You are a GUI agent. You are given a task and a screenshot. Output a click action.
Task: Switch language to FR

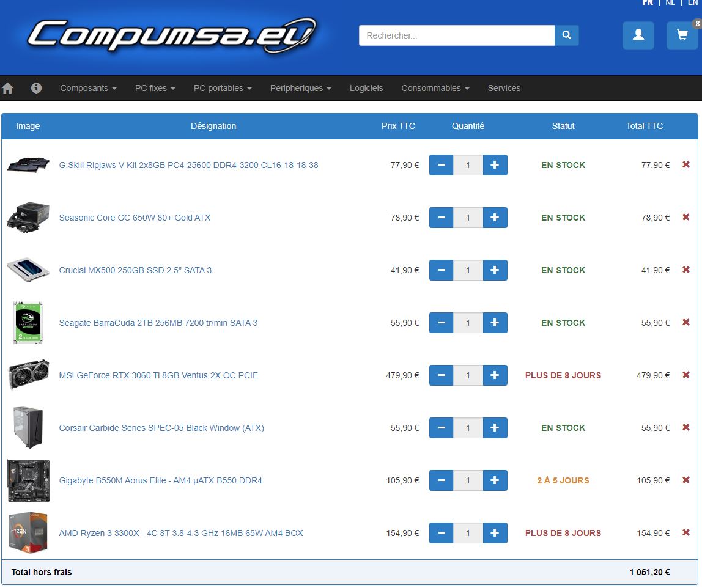[648, 2]
